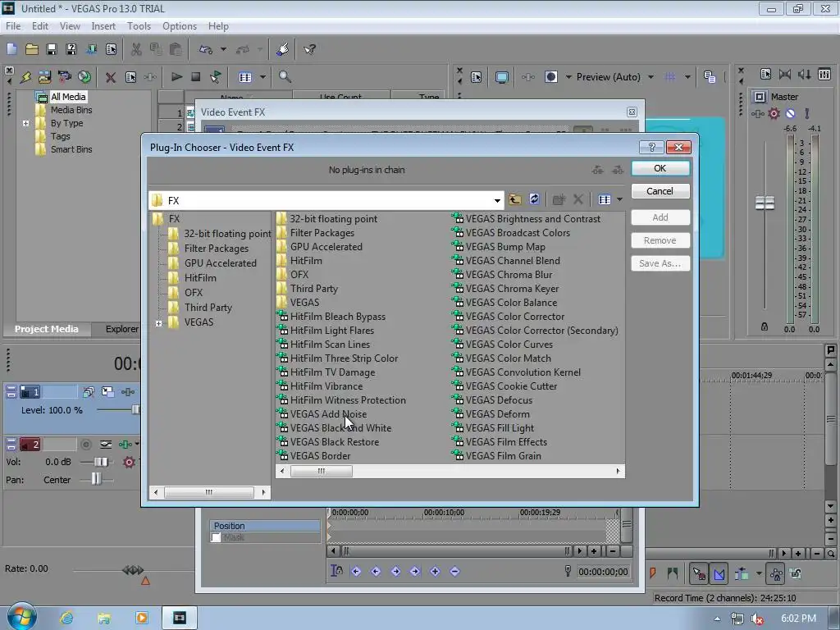Toggle auto ripple icon in bottom toolbar
The width and height of the screenshot is (840, 630).
point(742,573)
